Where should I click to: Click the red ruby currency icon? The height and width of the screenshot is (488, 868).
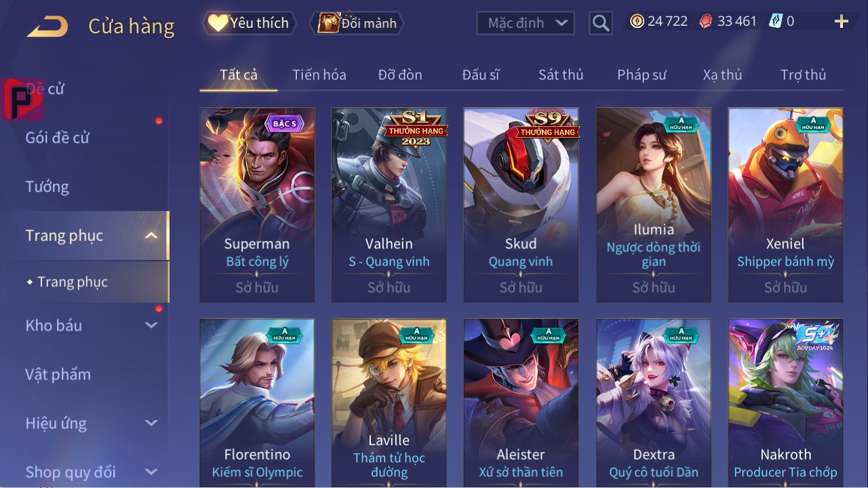click(x=707, y=22)
